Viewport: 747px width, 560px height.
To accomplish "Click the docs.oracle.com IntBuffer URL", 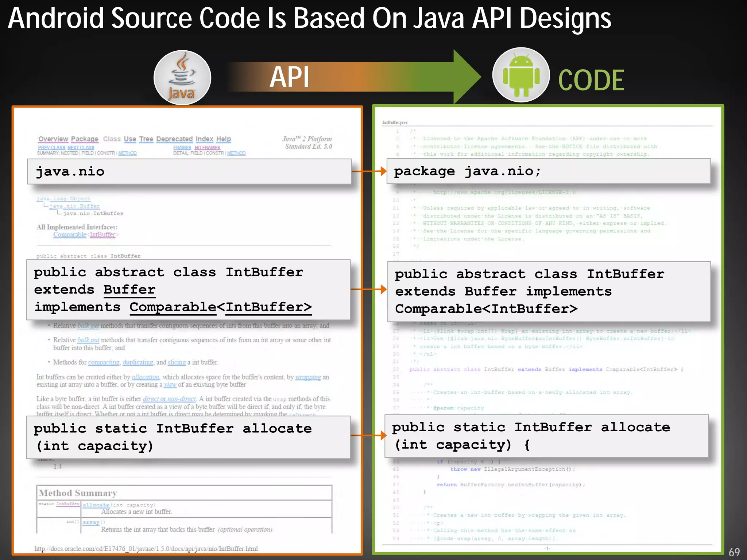I will [146, 549].
